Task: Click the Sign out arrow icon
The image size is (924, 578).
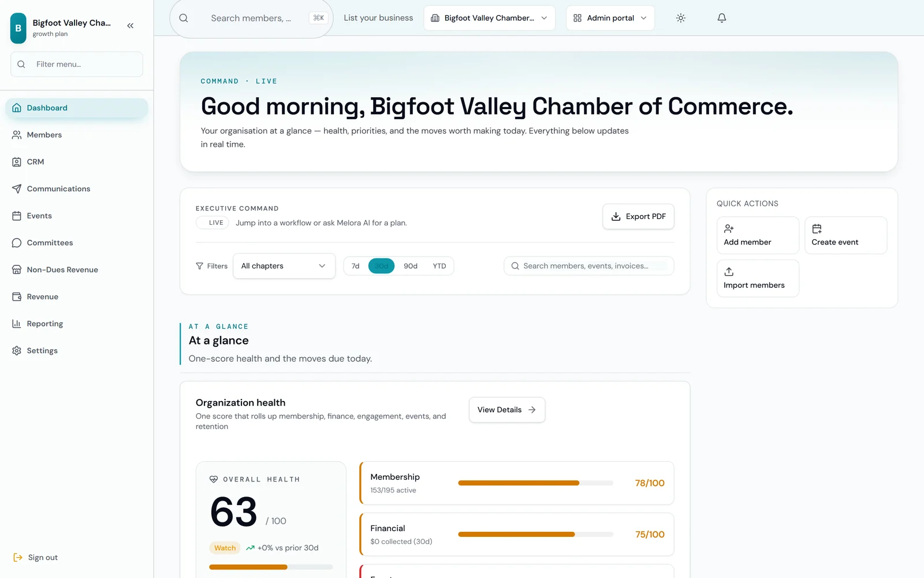Action: pyautogui.click(x=18, y=557)
